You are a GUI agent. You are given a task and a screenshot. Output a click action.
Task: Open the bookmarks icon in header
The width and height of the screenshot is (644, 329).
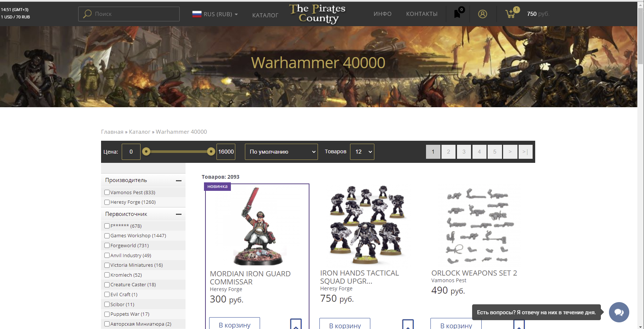point(457,14)
